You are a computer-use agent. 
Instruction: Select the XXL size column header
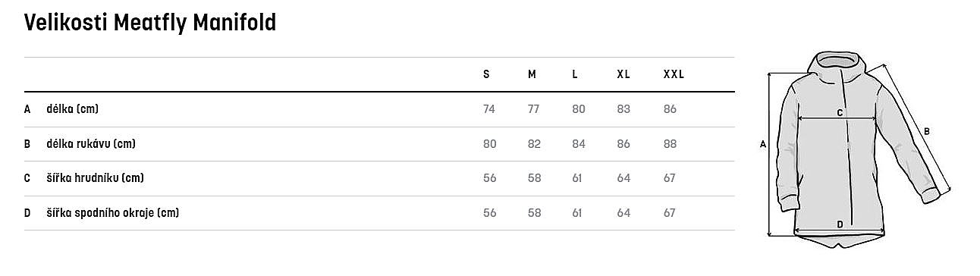click(674, 74)
